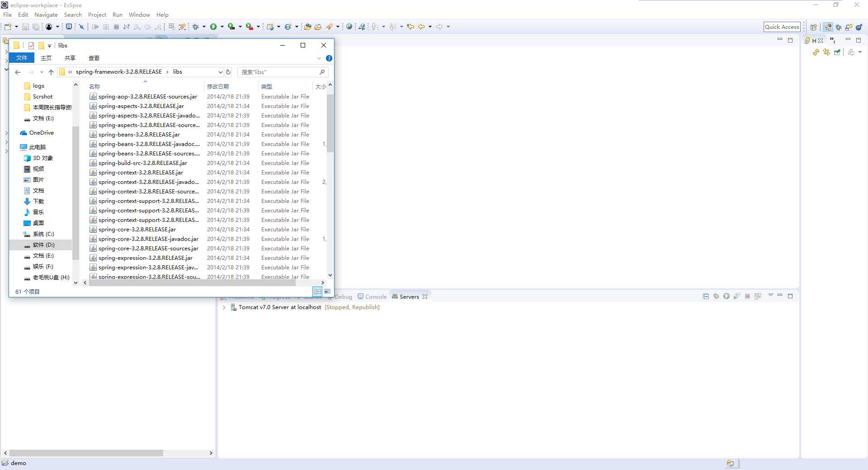Toggle Pin this History view icon
The image size is (868, 470).
pyautogui.click(x=837, y=52)
